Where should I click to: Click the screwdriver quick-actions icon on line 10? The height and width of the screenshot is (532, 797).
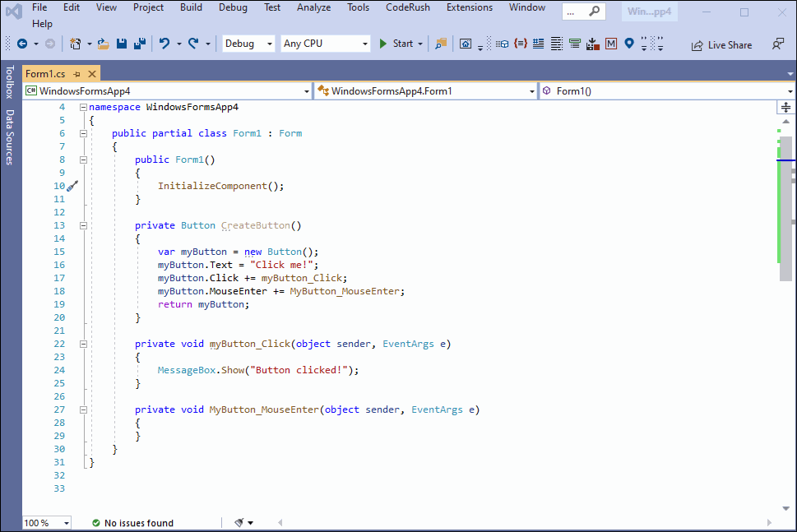point(72,186)
